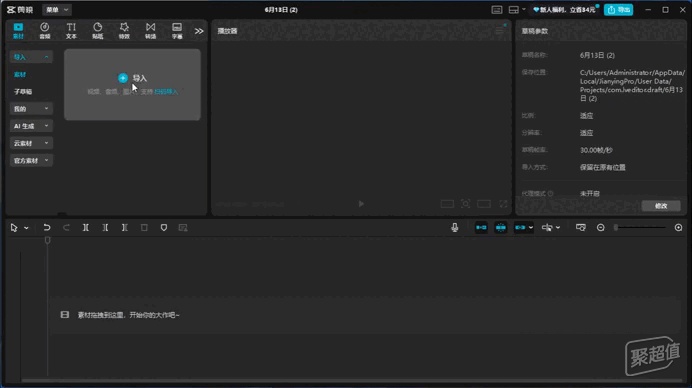Click the timeline zoom slider
This screenshot has width=692, height=388.
(640, 228)
